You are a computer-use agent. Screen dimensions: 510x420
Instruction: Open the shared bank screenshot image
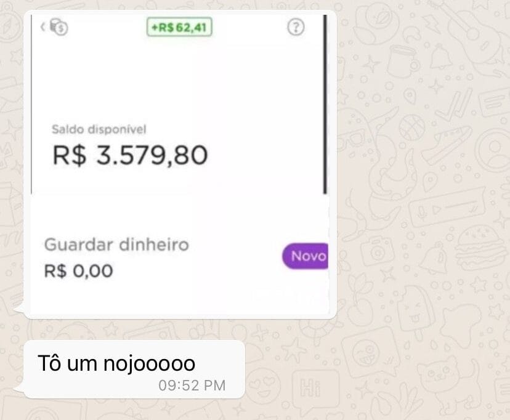pos(180,164)
